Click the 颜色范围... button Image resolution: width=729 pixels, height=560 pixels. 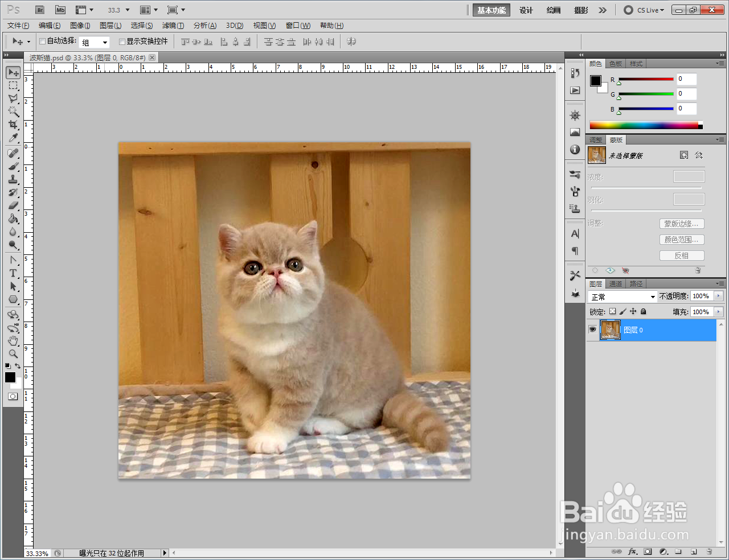point(682,240)
